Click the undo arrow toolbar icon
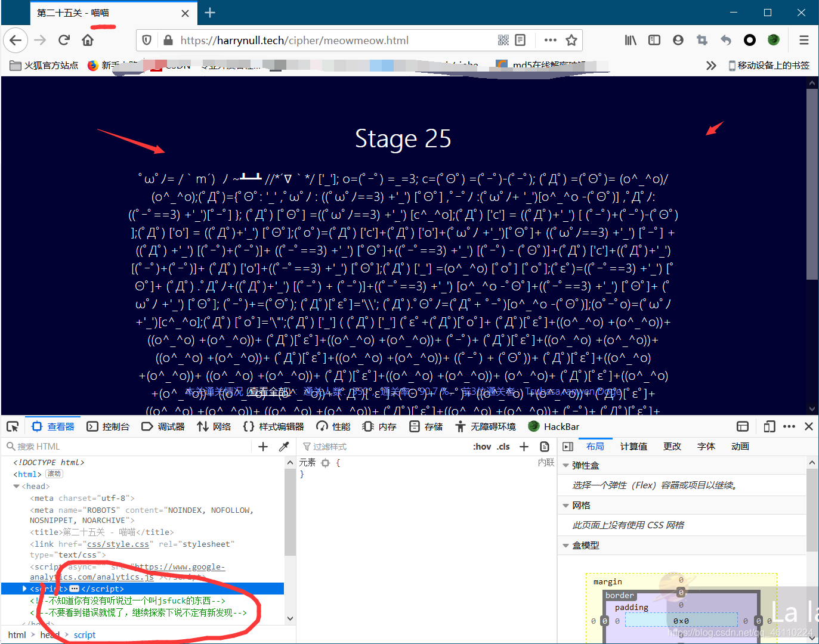819x644 pixels. [726, 40]
